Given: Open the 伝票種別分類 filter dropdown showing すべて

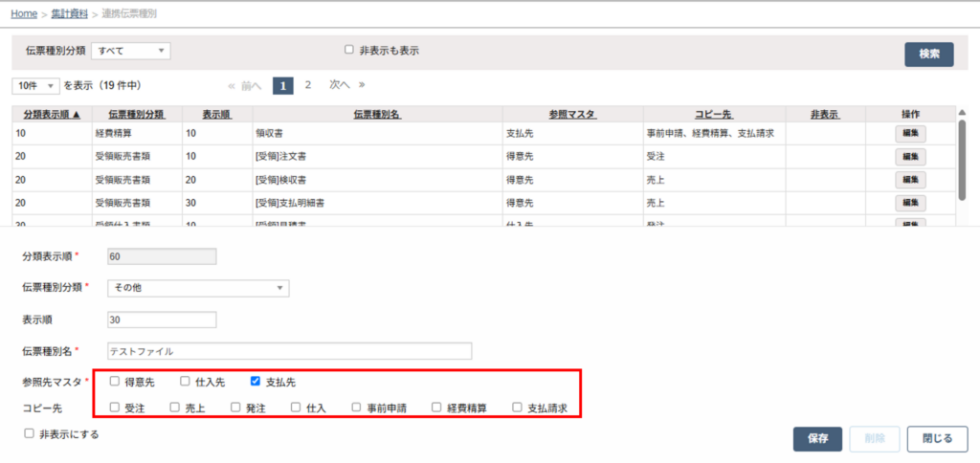Looking at the screenshot, I should (130, 52).
